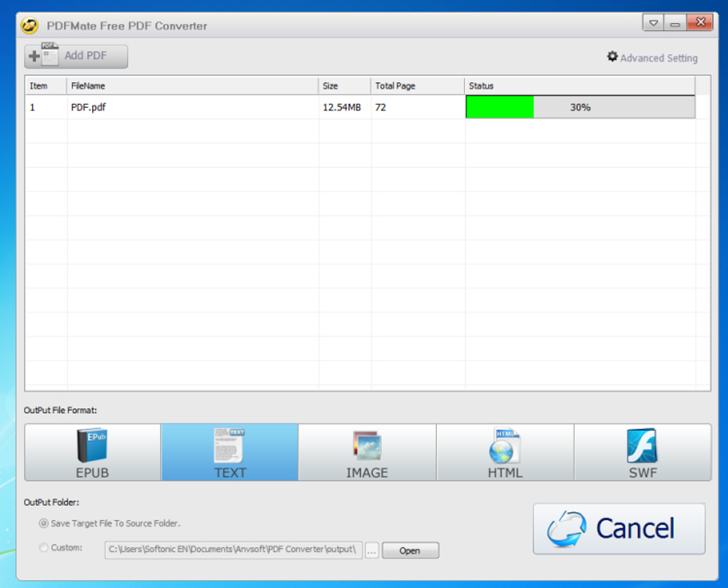Click the Size column header
This screenshot has height=588, width=728.
345,86
